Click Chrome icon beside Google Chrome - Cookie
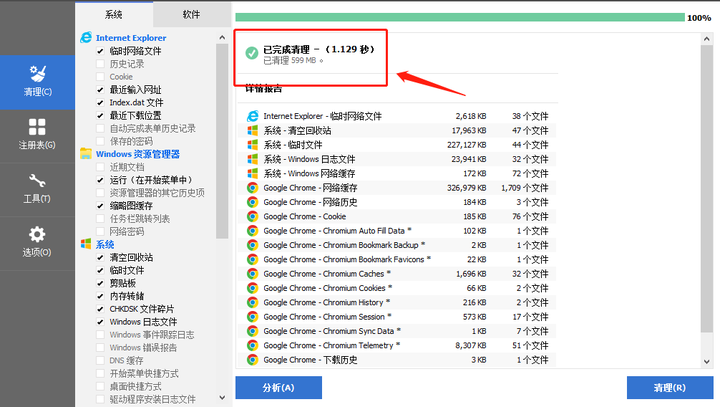Image resolution: width=720 pixels, height=407 pixels. click(x=253, y=216)
